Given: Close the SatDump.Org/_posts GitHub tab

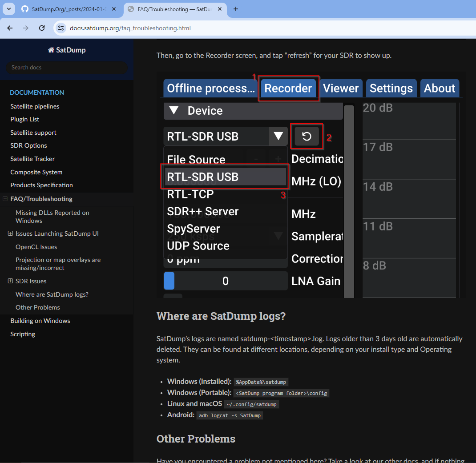Looking at the screenshot, I should tap(114, 9).
